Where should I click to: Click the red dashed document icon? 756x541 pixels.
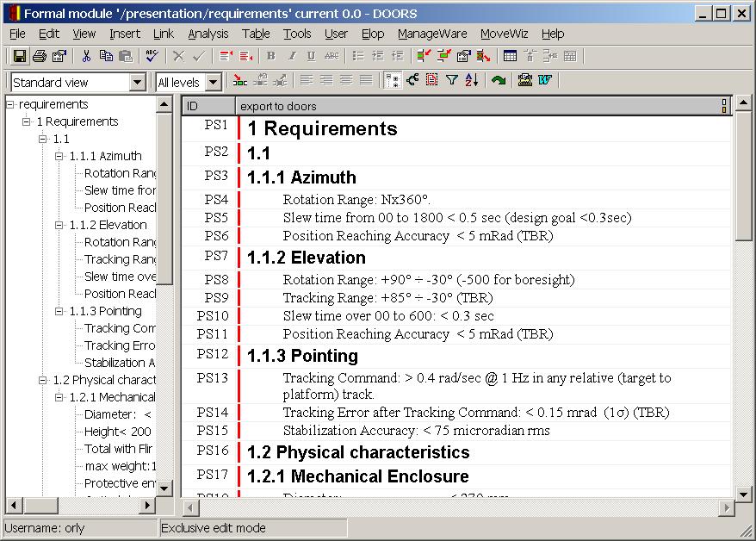click(432, 80)
